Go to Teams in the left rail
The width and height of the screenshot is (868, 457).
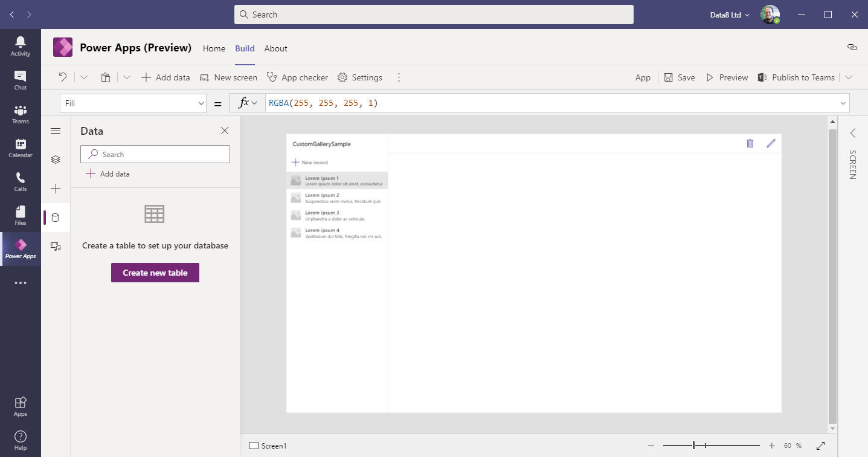tap(21, 114)
